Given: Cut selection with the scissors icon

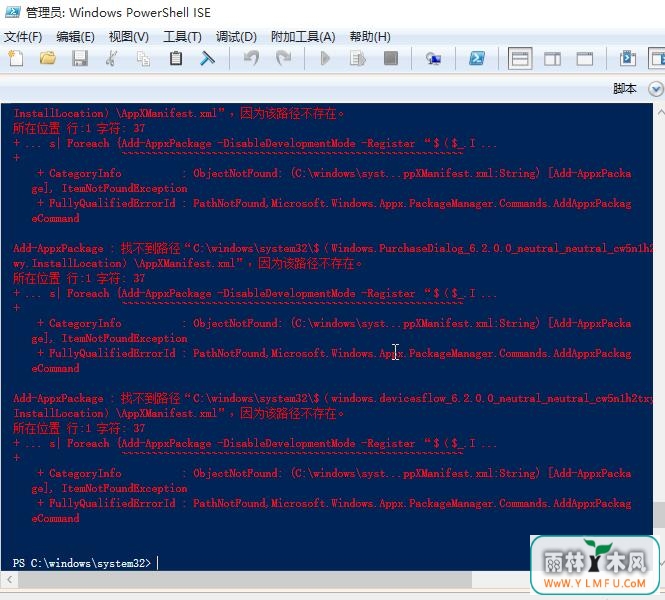Looking at the screenshot, I should pos(112,58).
